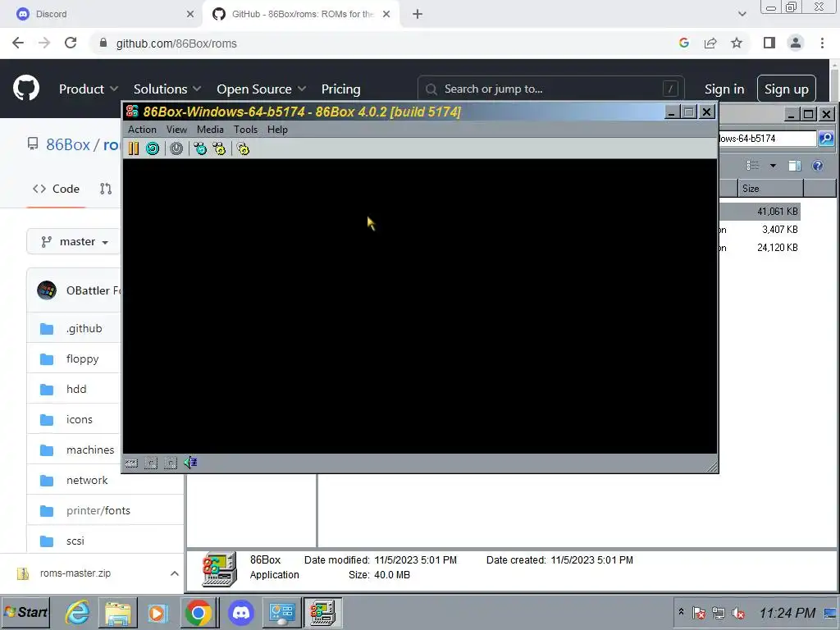Click Explorer help icon
The image size is (840, 630).
click(818, 166)
